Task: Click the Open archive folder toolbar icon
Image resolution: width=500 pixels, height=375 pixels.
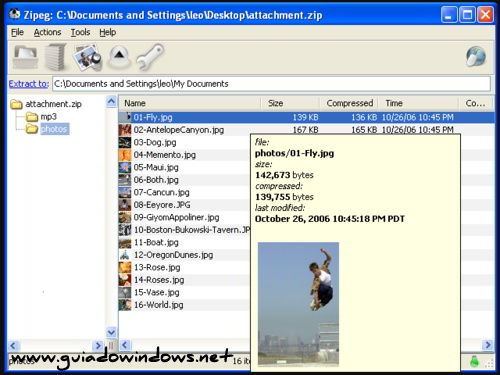Action: [x=25, y=57]
